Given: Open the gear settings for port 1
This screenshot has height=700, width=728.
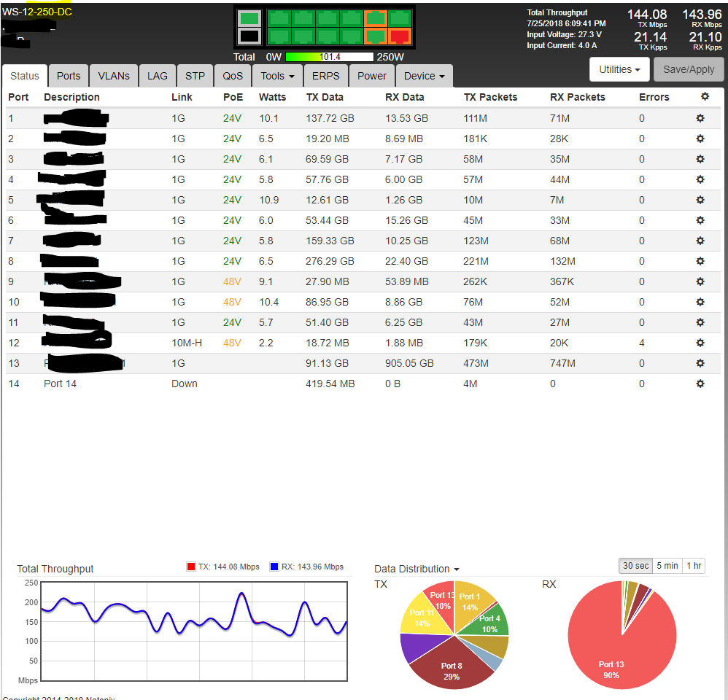Looking at the screenshot, I should 700,118.
